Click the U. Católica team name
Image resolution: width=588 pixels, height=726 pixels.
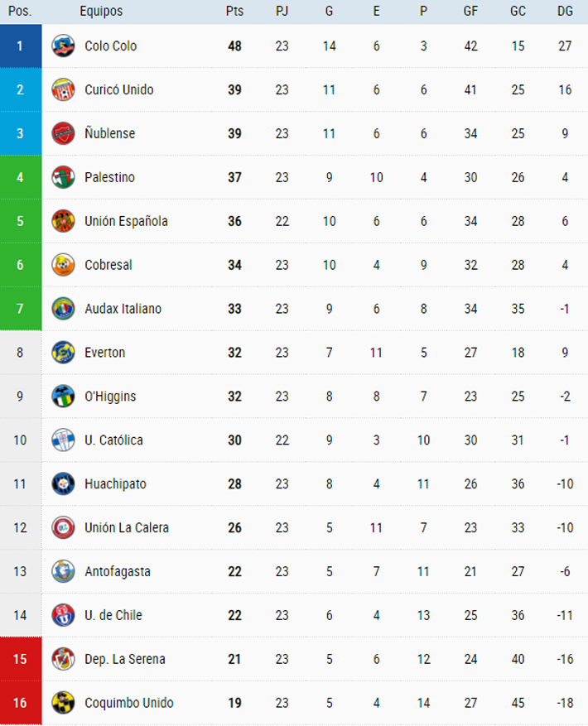113,440
